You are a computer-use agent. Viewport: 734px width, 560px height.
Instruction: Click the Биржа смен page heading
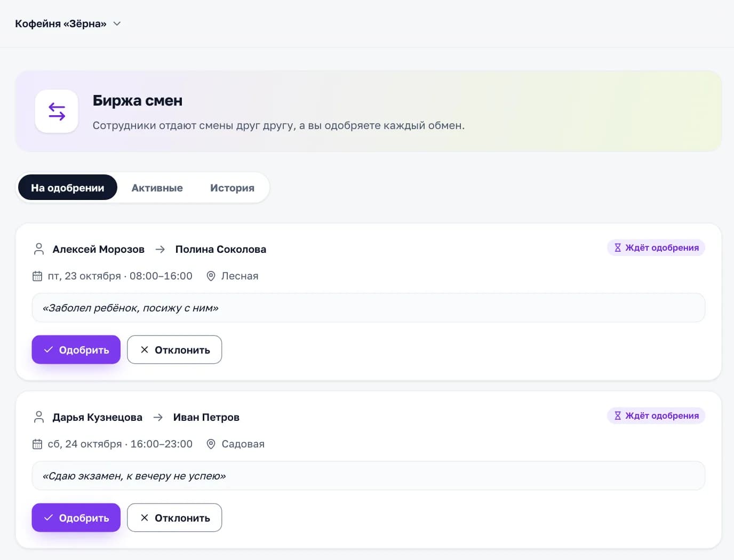138,100
